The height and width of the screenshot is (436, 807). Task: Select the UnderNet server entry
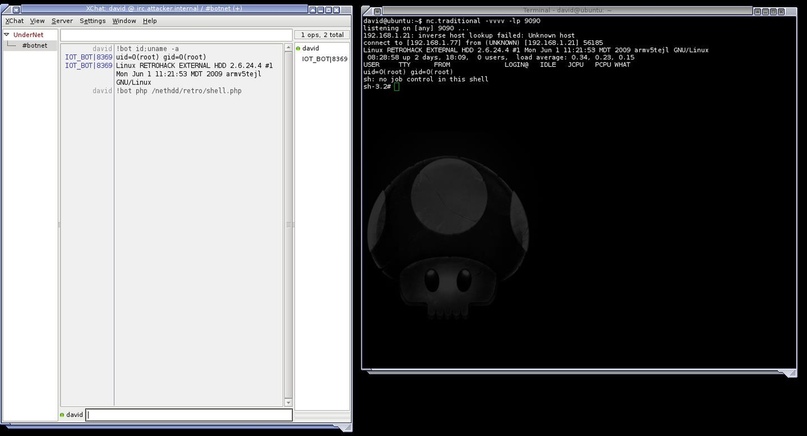28,34
